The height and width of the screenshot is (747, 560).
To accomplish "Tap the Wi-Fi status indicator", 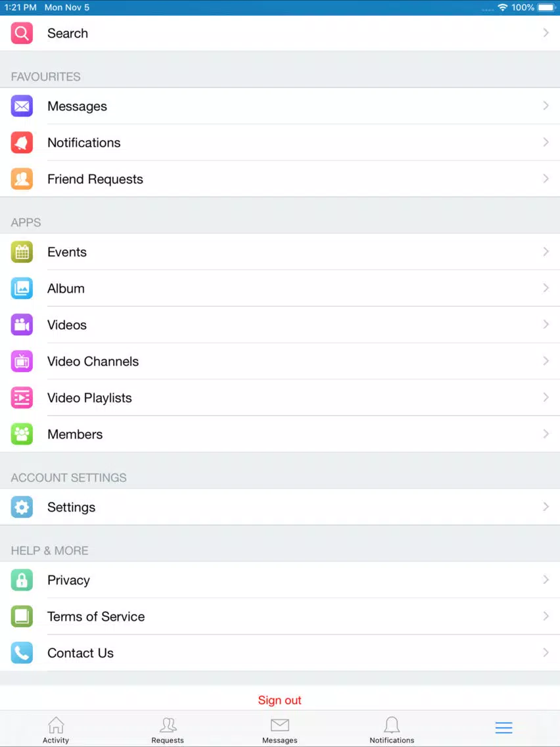I will click(502, 8).
